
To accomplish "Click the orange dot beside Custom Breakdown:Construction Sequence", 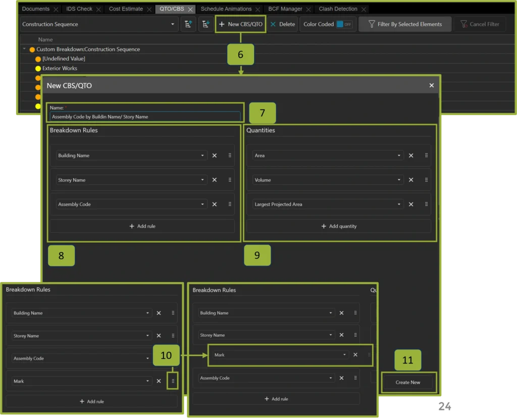I will (x=32, y=49).
